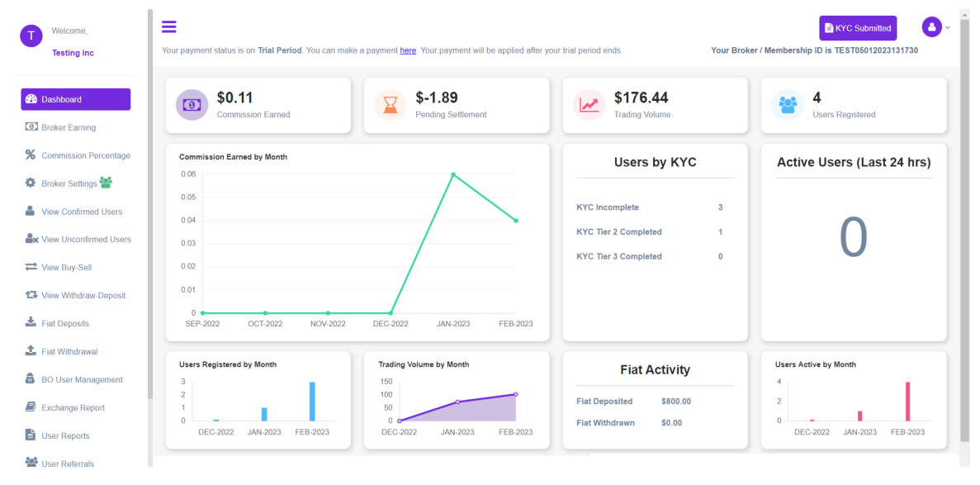Viewport: 980px width, 485px height.
Task: Click the Broker Settings gear icon
Action: click(30, 183)
